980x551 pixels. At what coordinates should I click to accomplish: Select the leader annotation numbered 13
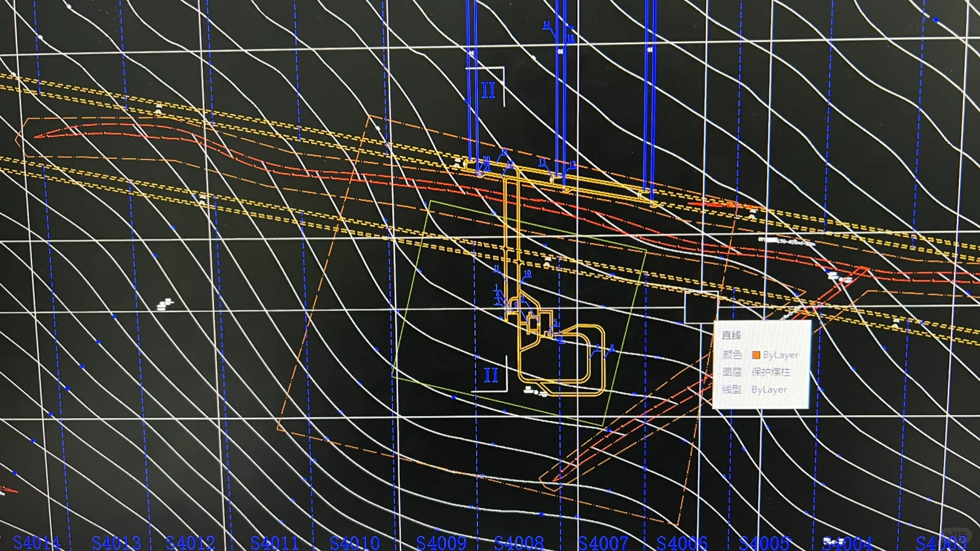[542, 162]
